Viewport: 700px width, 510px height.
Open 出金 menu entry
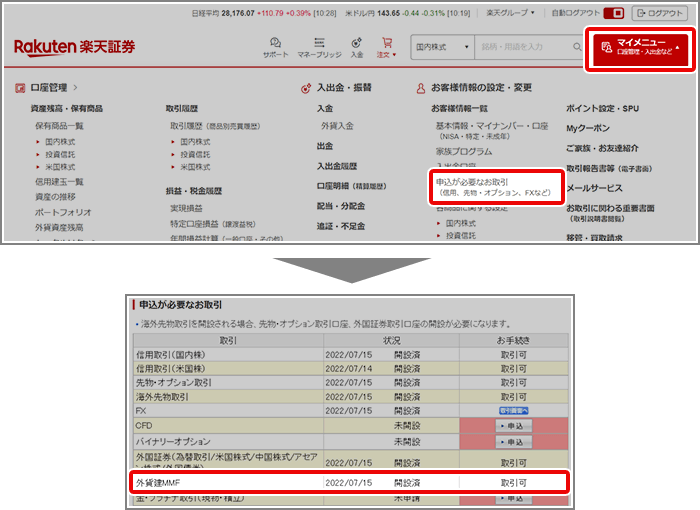pyautogui.click(x=325, y=146)
